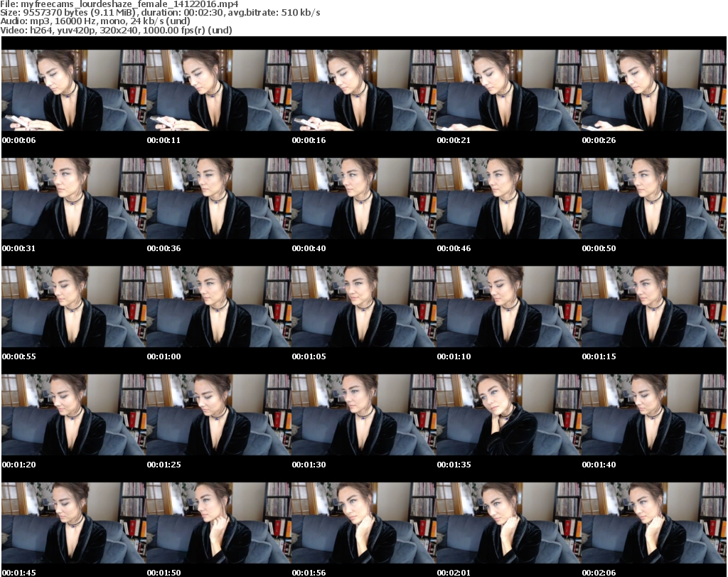Click the 00:00:36 timestamp label
This screenshot has height=577, width=728.
[164, 248]
